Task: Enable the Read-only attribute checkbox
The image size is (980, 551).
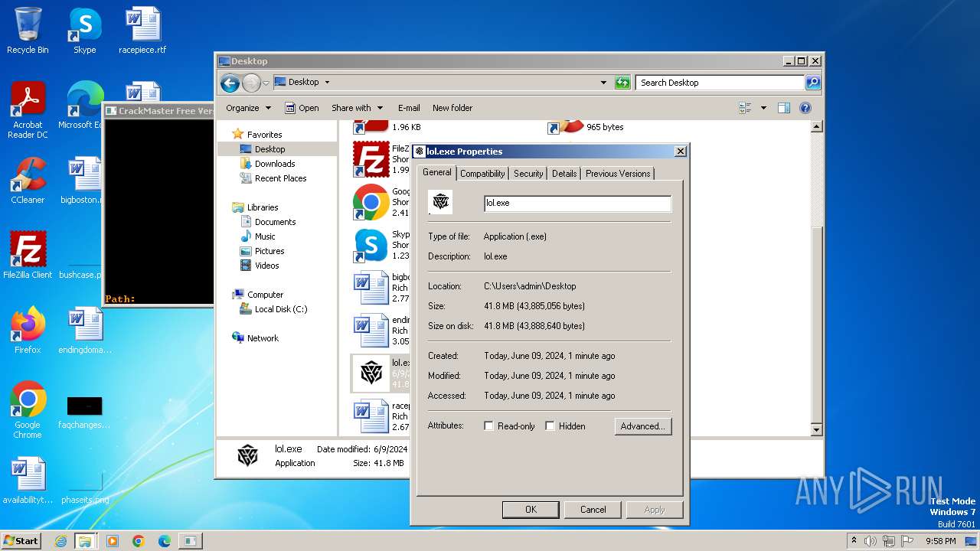Action: [x=488, y=426]
